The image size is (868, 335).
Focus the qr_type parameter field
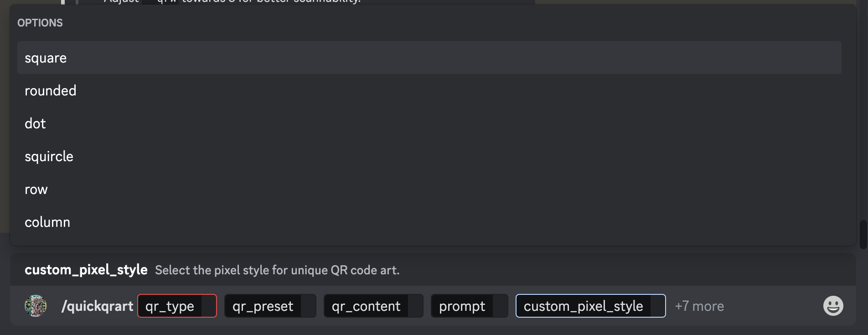[x=177, y=306]
